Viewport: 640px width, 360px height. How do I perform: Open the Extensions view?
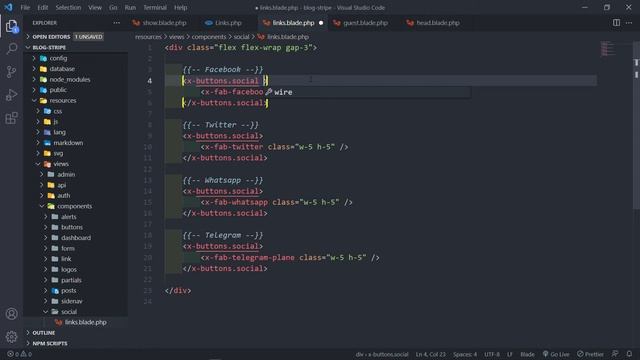tap(11, 118)
